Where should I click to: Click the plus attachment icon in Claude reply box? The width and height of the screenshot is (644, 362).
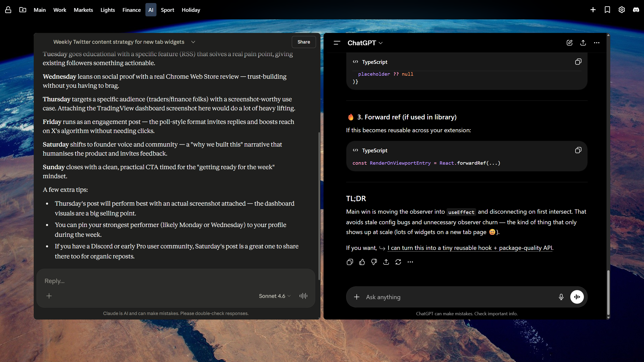49,296
